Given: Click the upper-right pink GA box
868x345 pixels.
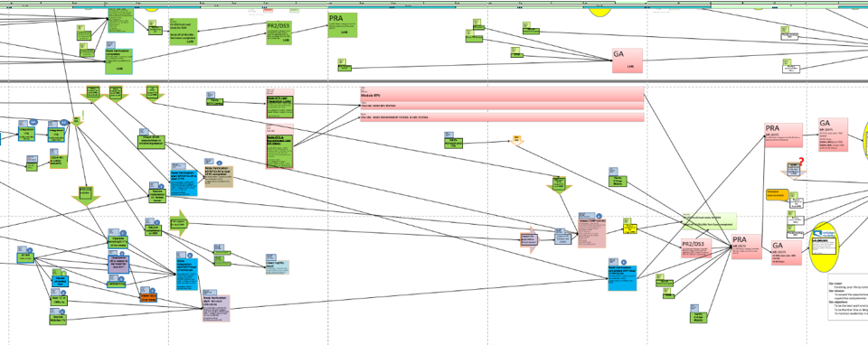Looking at the screenshot, I should click(833, 133).
